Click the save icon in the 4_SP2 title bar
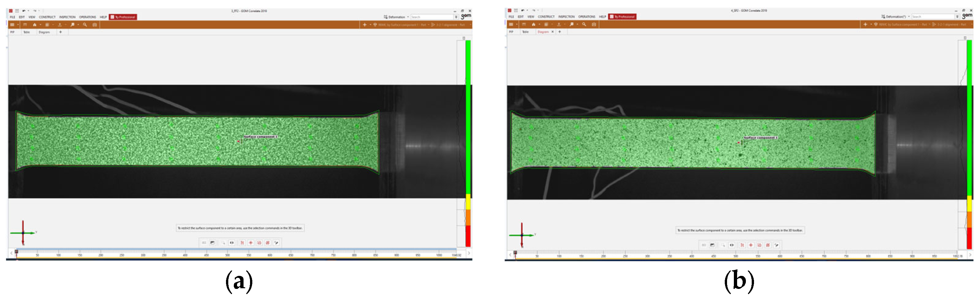This screenshot has height=298, width=980. click(516, 10)
